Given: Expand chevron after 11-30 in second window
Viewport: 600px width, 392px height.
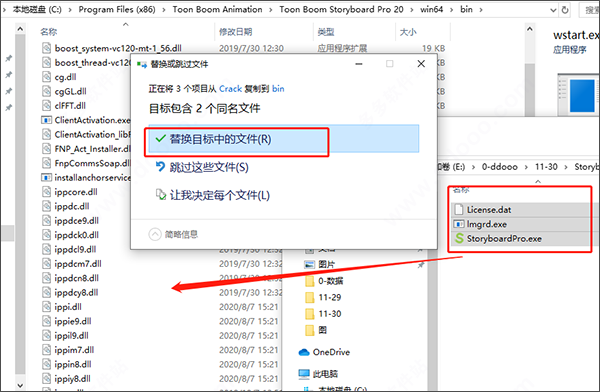Looking at the screenshot, I should [566, 167].
